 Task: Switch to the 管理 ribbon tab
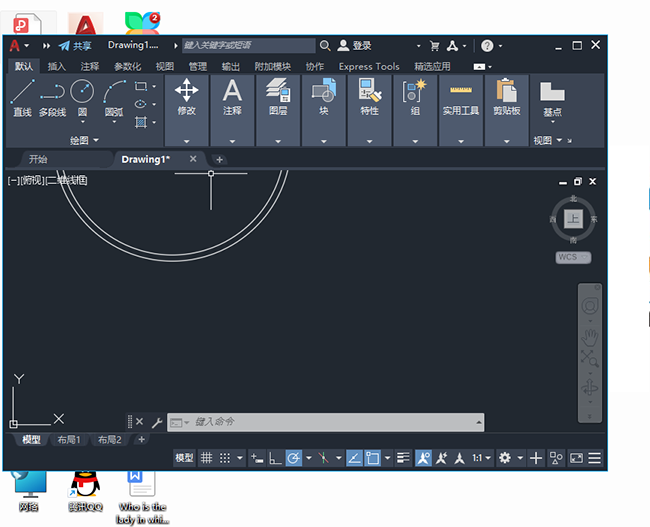click(197, 66)
